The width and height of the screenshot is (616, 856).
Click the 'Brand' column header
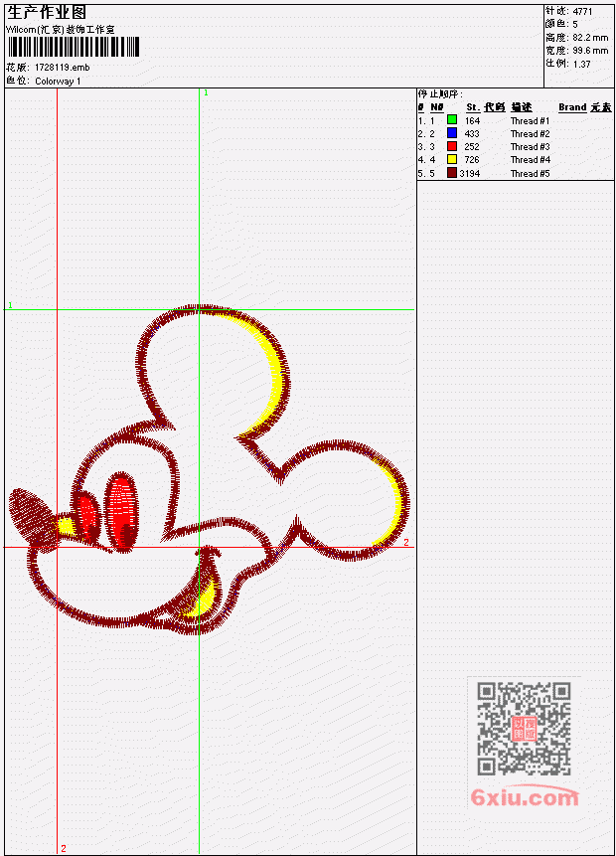click(572, 107)
